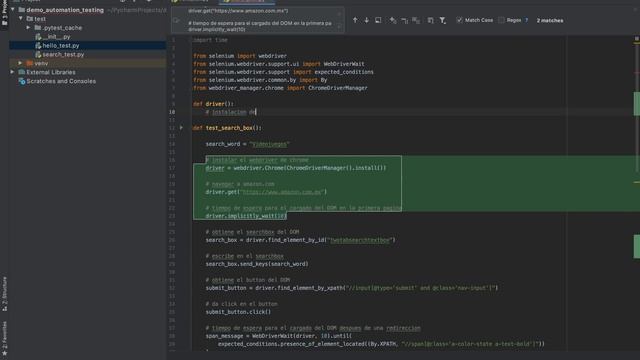Click "driver.implicitly_wait(10)" in editor
This screenshot has height=360, width=640.
pos(246,216)
